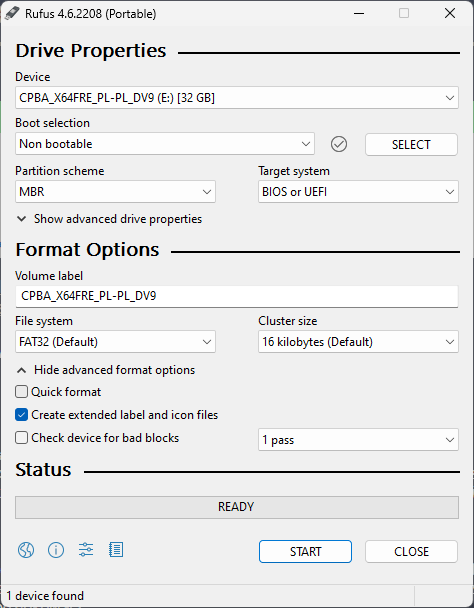This screenshot has width=474, height=608.
Task: Click the START button
Action: tap(305, 551)
